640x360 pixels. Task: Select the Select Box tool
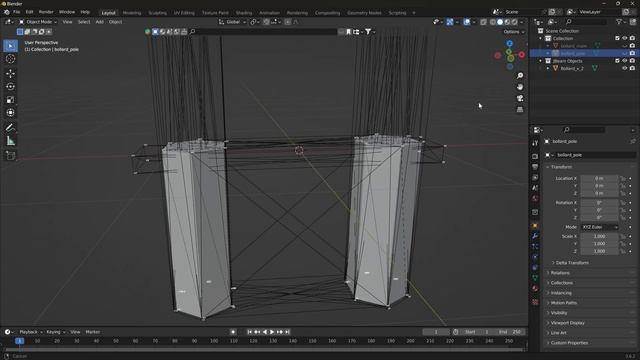[11, 46]
